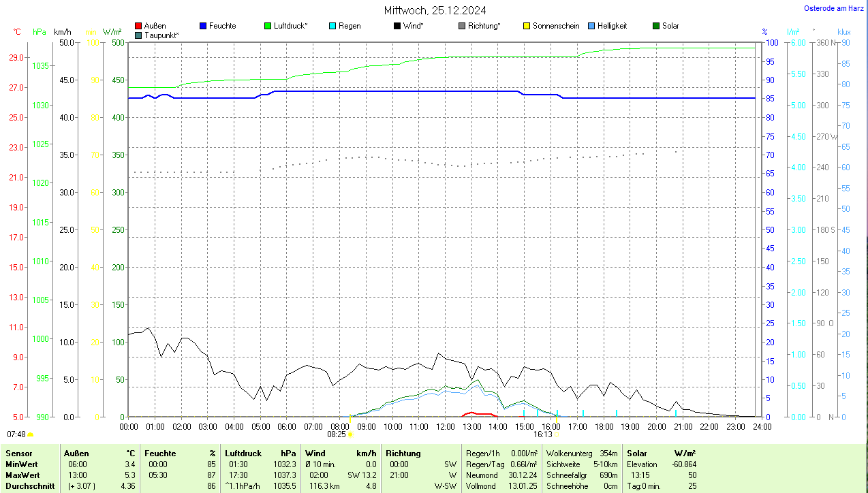Click the teal Taupunkt legend square
This screenshot has height=493, width=868.
coord(138,35)
